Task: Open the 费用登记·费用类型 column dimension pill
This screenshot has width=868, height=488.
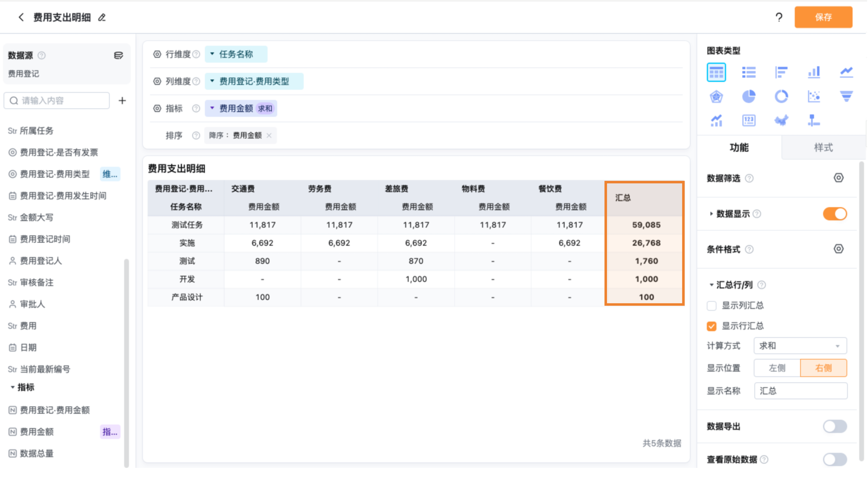Action: [x=254, y=81]
